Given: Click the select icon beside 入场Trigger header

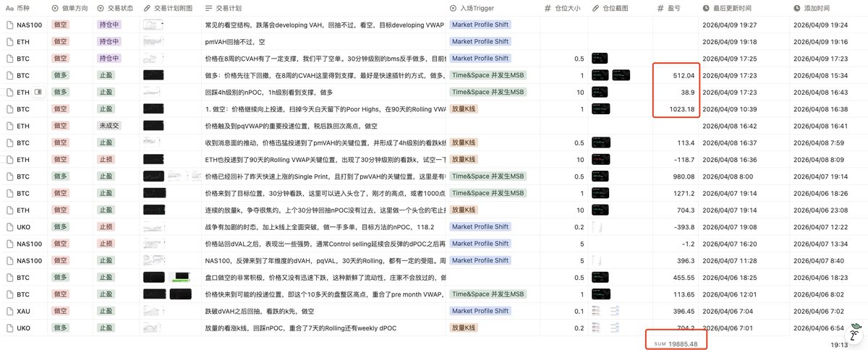Looking at the screenshot, I should coord(453,8).
